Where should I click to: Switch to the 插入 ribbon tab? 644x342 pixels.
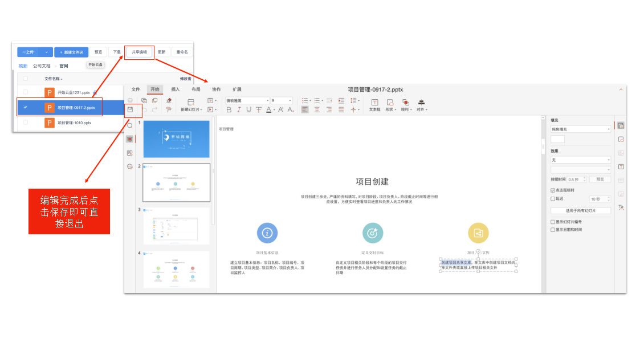(176, 89)
